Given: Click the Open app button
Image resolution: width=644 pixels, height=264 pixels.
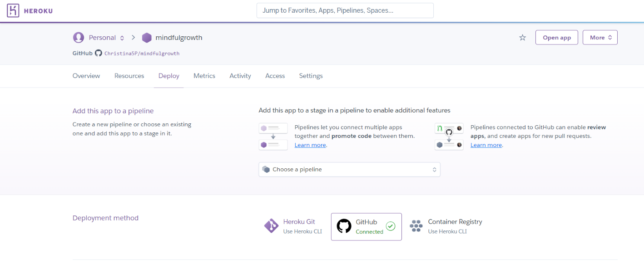Looking at the screenshot, I should (x=557, y=38).
